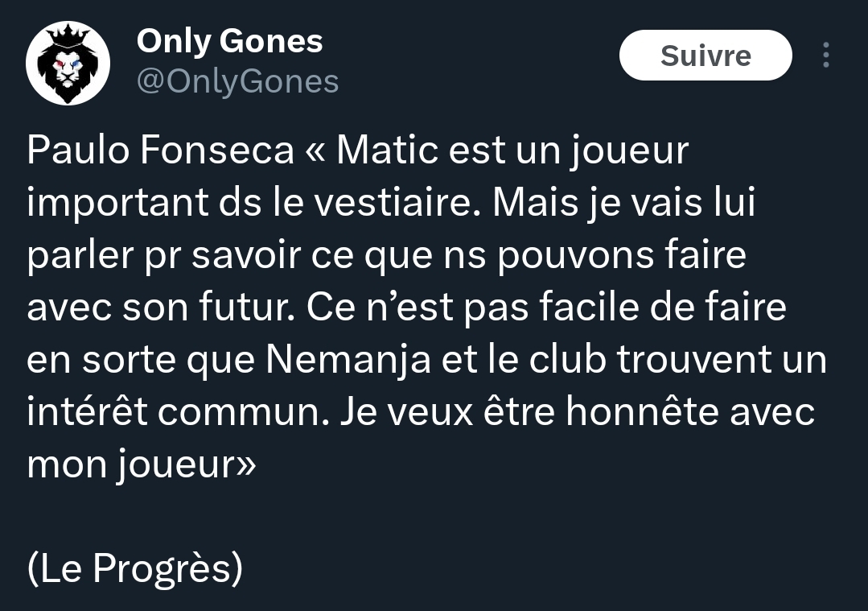Click the word pouvons in the tweet
Viewport: 868px width, 611px height.
(575, 255)
